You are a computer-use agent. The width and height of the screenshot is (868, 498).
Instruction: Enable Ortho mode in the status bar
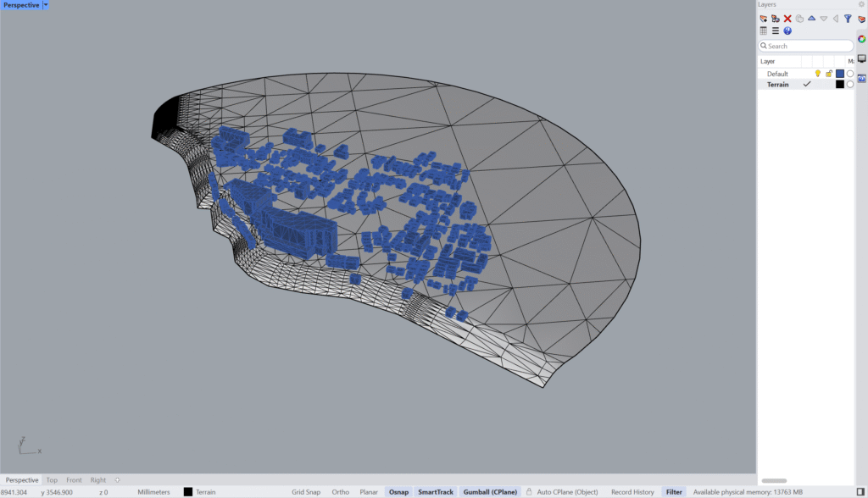[x=340, y=491]
